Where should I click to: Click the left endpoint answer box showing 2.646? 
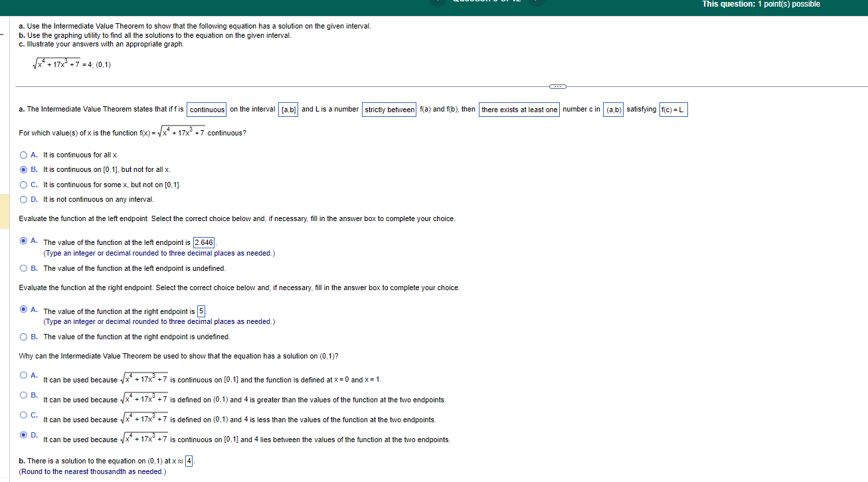(203, 242)
